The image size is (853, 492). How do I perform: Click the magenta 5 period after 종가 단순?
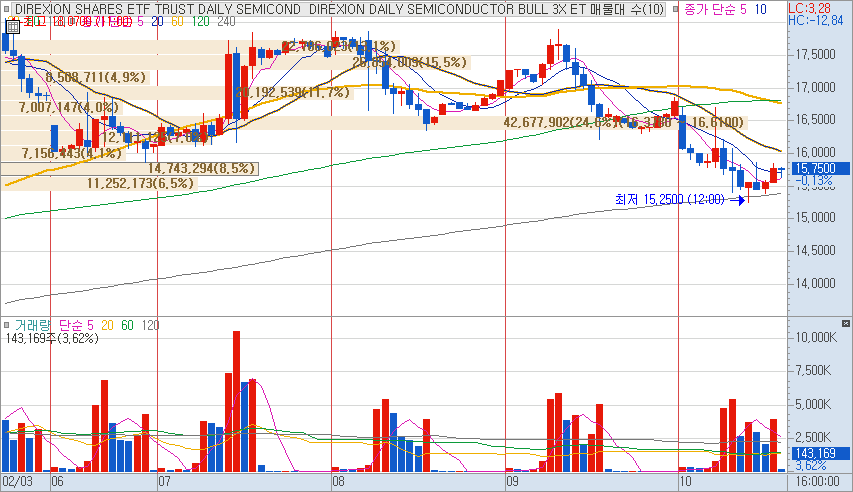coord(744,9)
